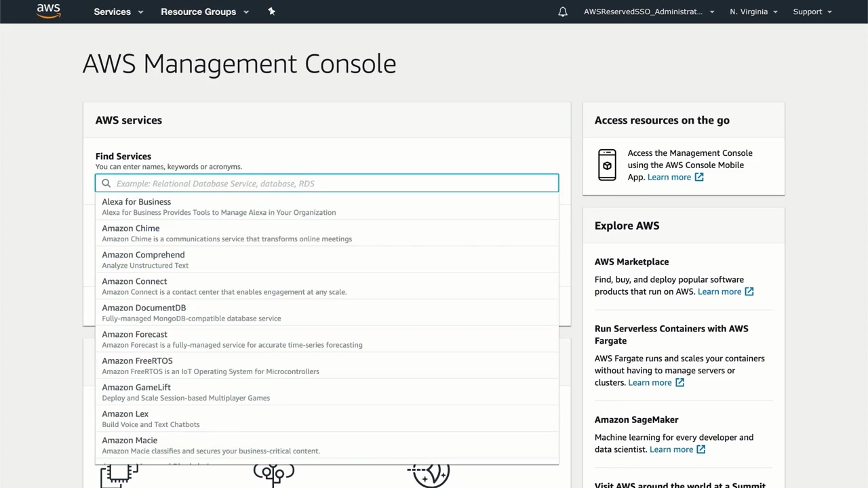Click external link icon beside Console Mobile App Learn more
Viewport: 868px width, 488px height.
[x=699, y=177]
